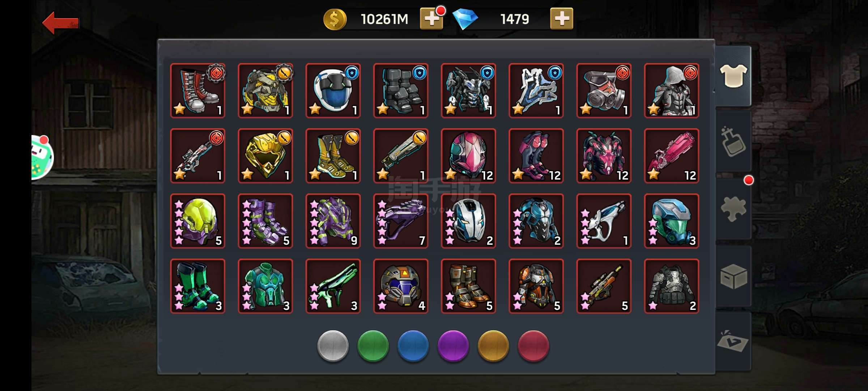Go back with the red arrow
Image resolution: width=868 pixels, height=391 pixels.
(60, 23)
